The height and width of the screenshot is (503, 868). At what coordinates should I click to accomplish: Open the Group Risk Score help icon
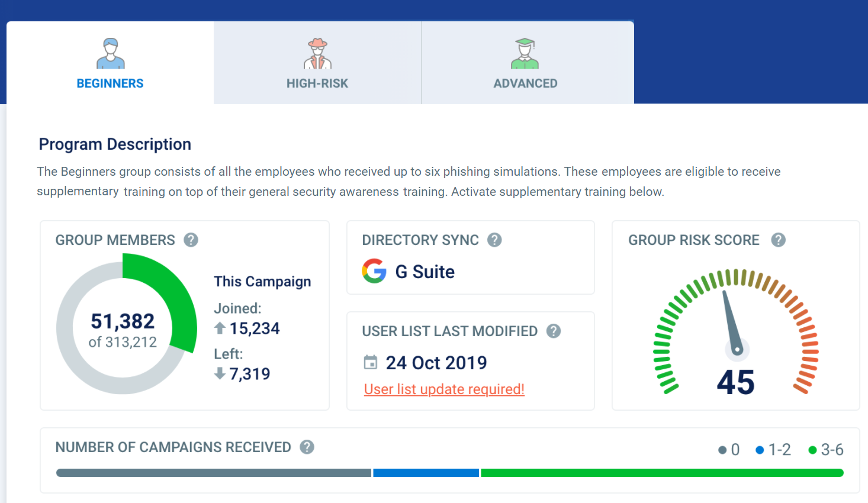[x=779, y=240]
